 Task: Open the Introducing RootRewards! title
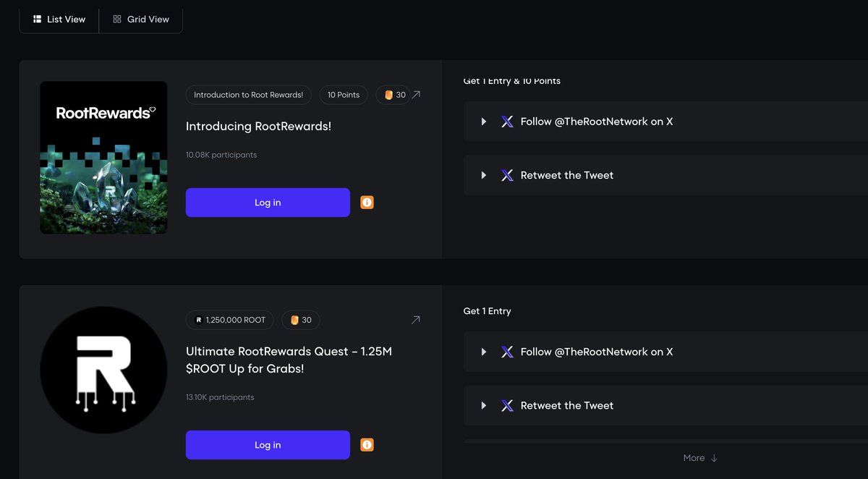click(x=258, y=126)
